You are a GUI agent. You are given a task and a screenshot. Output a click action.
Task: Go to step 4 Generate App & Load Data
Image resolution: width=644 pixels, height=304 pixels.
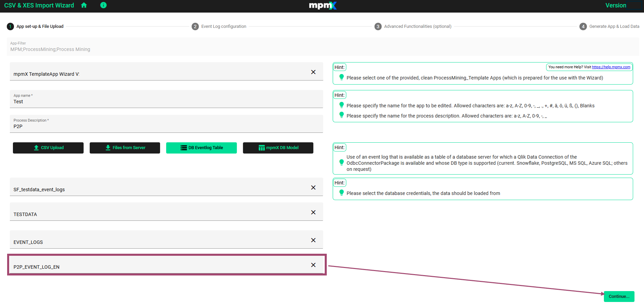click(x=609, y=26)
